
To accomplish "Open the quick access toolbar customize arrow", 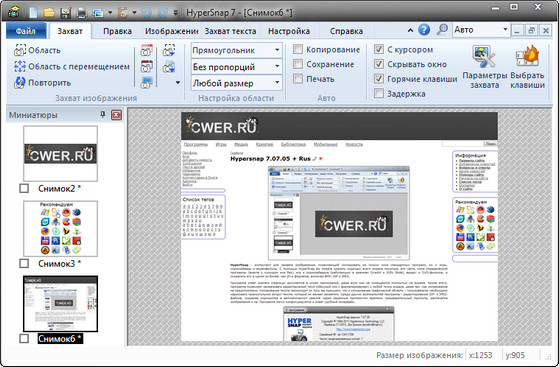I will click(175, 13).
